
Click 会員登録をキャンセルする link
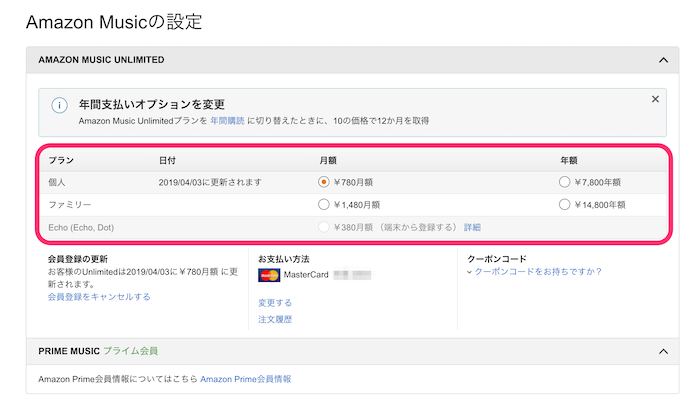[x=99, y=296]
